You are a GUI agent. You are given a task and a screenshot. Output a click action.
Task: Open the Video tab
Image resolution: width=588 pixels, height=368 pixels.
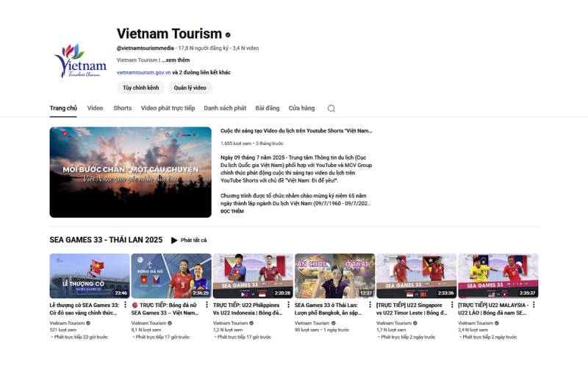coord(95,108)
